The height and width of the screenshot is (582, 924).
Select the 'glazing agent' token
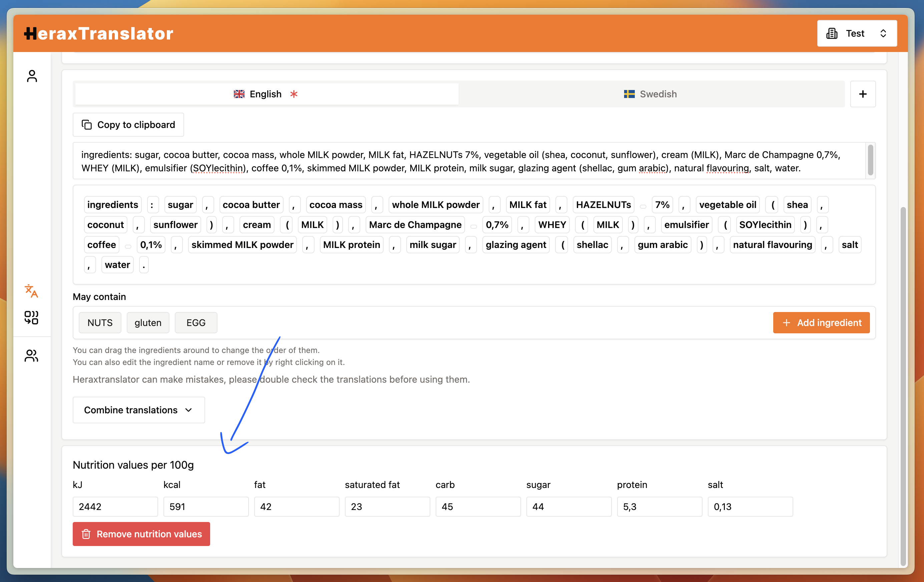(x=516, y=245)
